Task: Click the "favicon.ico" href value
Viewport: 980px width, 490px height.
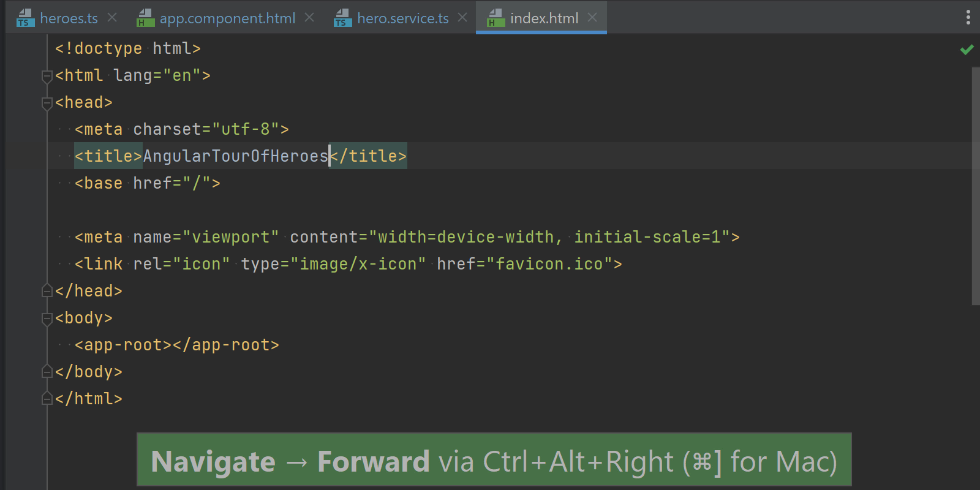Action: [549, 264]
